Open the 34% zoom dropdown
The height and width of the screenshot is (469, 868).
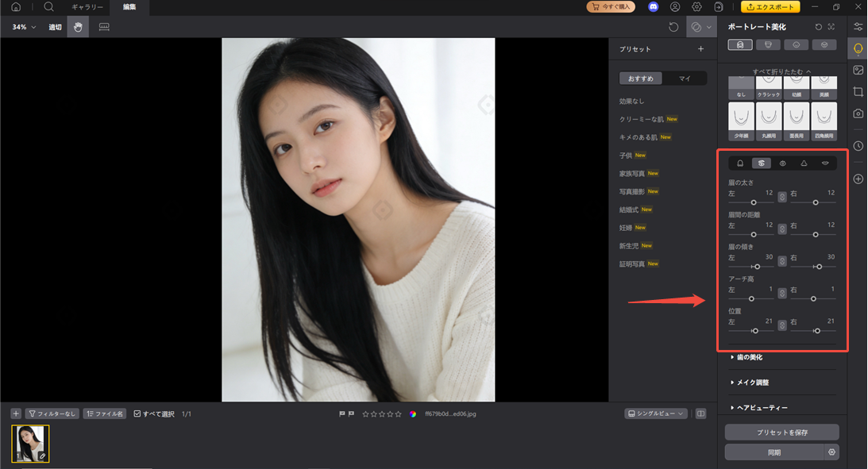[x=23, y=26]
